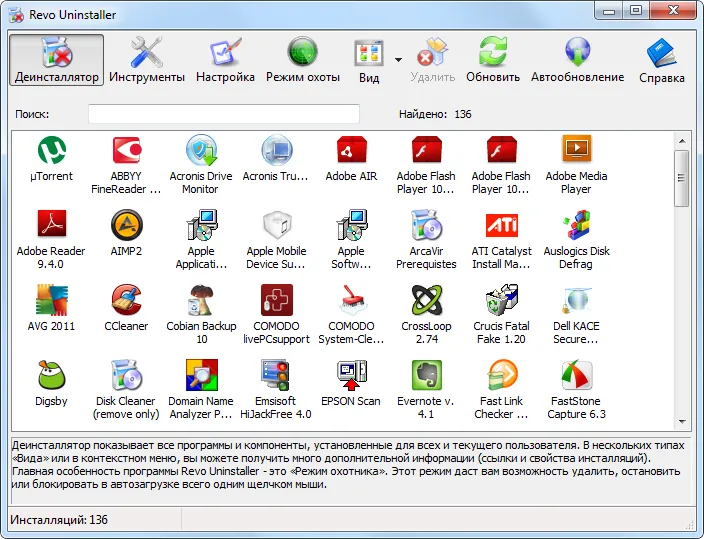Select the Evernote v. 4.1 icon
The height and width of the screenshot is (539, 704).
[426, 375]
